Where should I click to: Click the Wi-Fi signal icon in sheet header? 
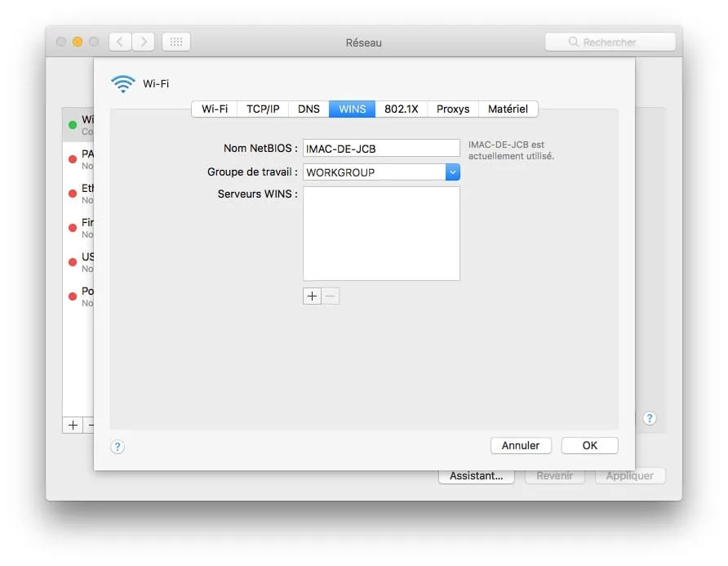pos(123,84)
